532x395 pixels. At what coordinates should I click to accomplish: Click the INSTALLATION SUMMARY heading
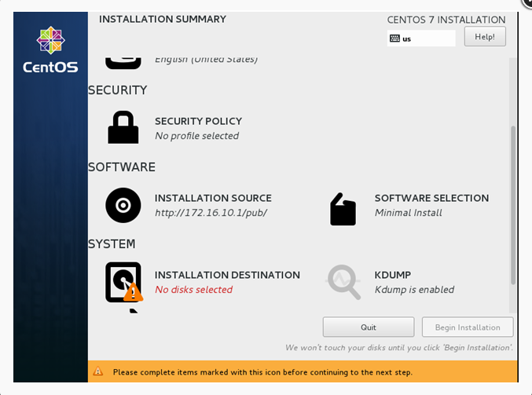tap(163, 19)
